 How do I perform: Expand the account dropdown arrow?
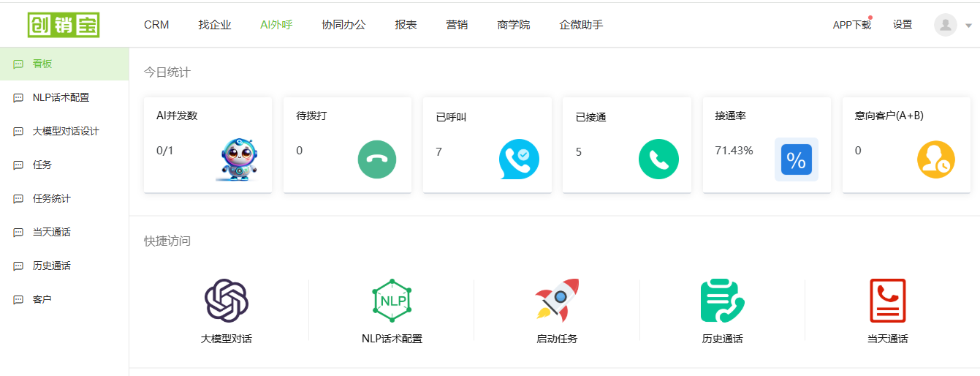969,26
